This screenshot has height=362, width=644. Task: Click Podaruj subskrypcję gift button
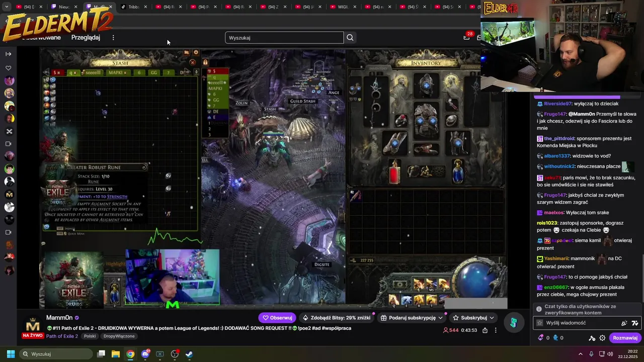[408, 318]
